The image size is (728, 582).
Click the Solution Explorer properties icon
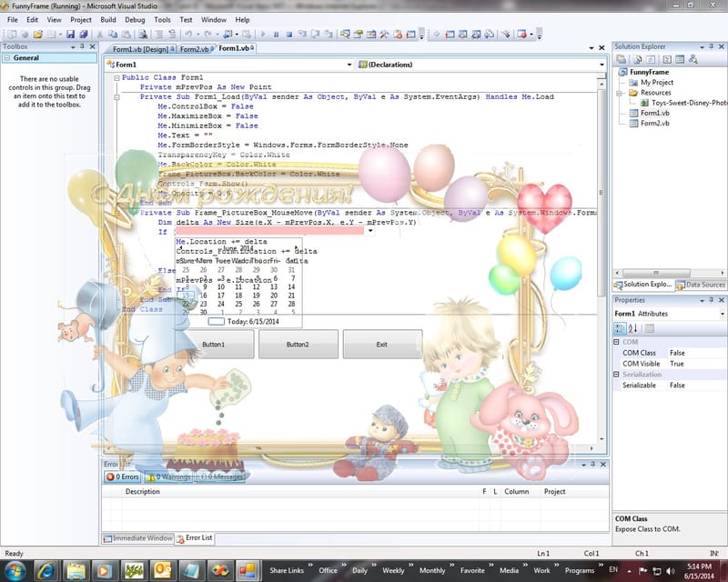tap(621, 59)
